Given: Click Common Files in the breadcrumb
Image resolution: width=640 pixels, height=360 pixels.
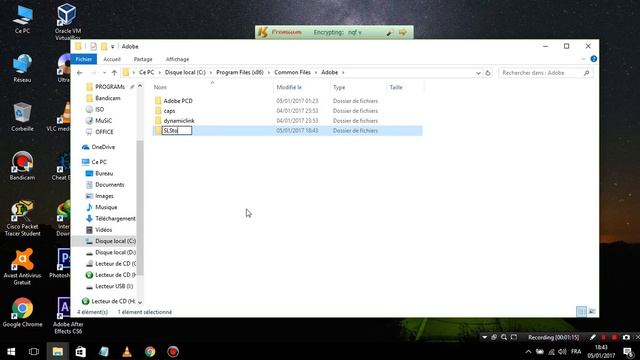Looking at the screenshot, I should (292, 72).
